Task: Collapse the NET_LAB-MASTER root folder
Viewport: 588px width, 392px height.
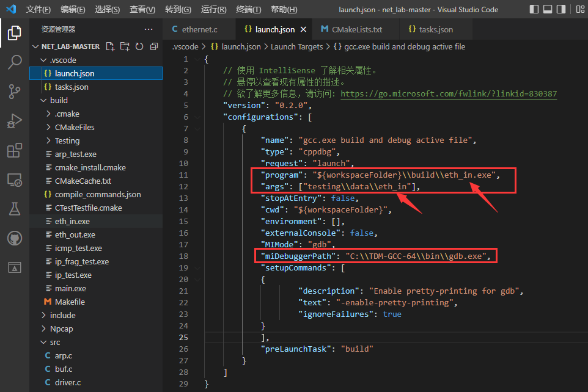Action: 35,46
